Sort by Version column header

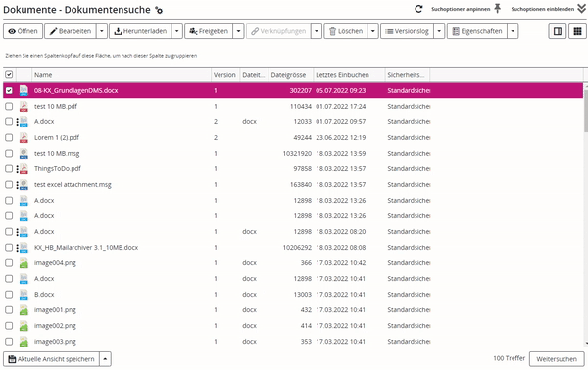tap(225, 75)
